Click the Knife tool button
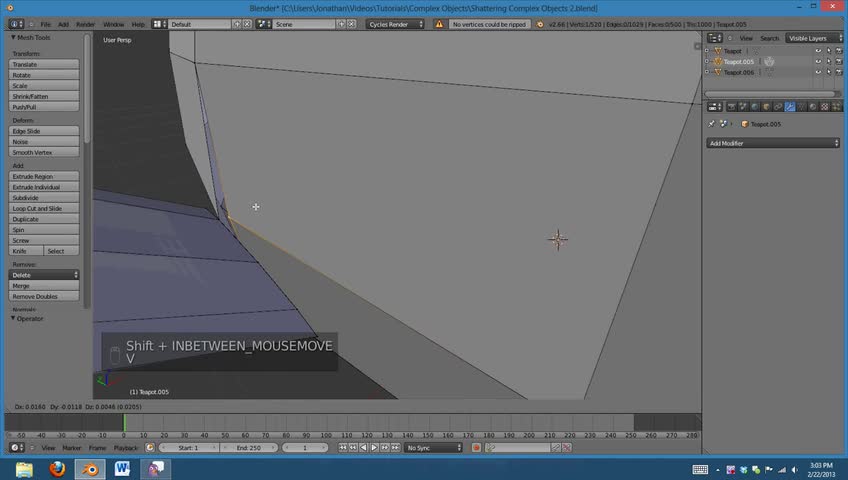This screenshot has width=848, height=480. tap(26, 251)
